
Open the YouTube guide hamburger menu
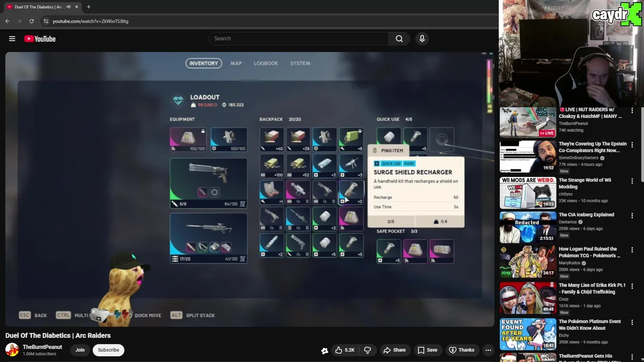click(x=12, y=39)
